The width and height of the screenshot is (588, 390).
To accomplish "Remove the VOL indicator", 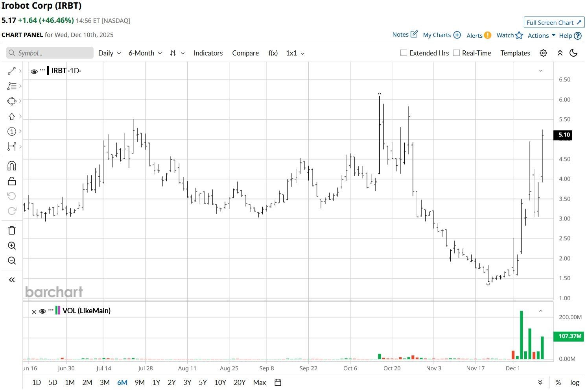I will 34,312.
